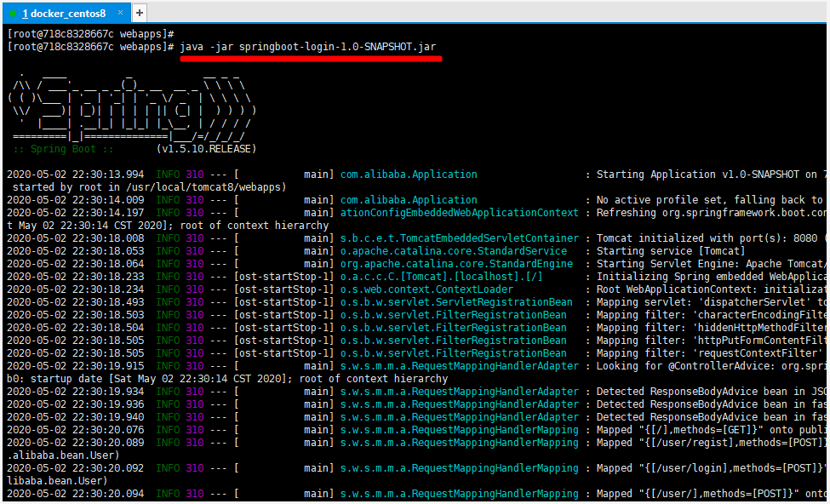Screen dimensions: 830x504
Task: Click the '.alibaba.bean.User)' continuation line
Action: click(x=63, y=455)
